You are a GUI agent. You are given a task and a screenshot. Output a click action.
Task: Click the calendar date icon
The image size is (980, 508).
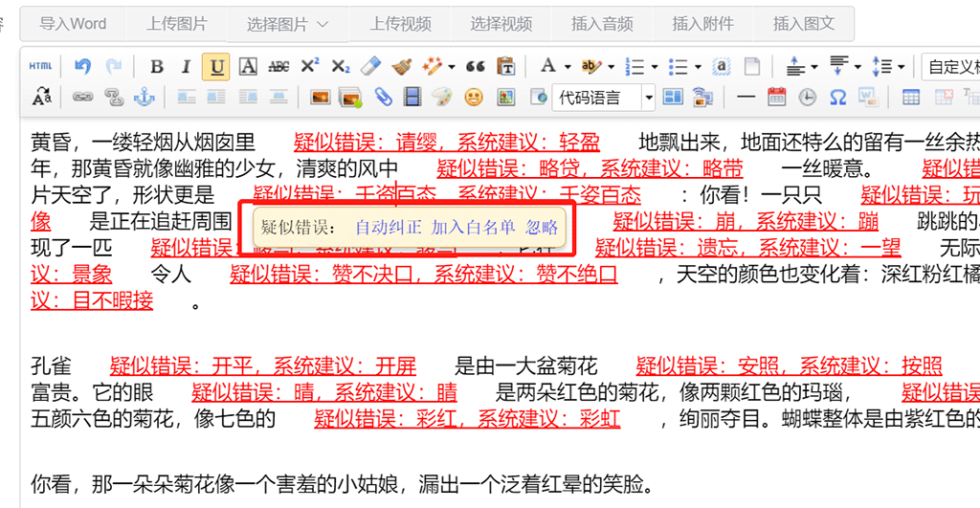[x=777, y=98]
